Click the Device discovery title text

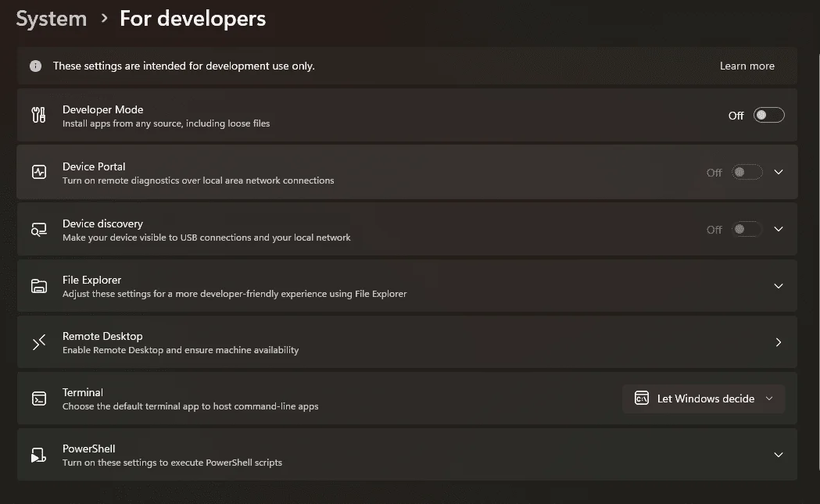pos(102,223)
